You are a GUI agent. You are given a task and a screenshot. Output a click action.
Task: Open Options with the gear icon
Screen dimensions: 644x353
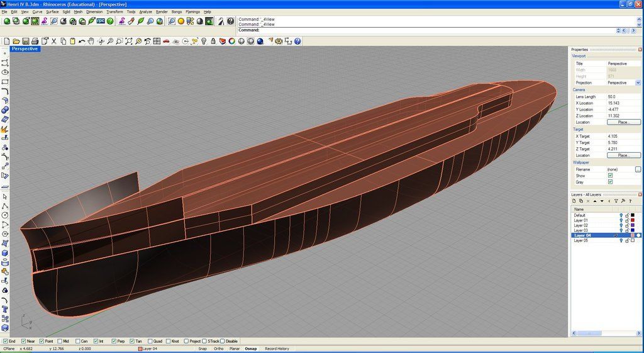point(279,41)
